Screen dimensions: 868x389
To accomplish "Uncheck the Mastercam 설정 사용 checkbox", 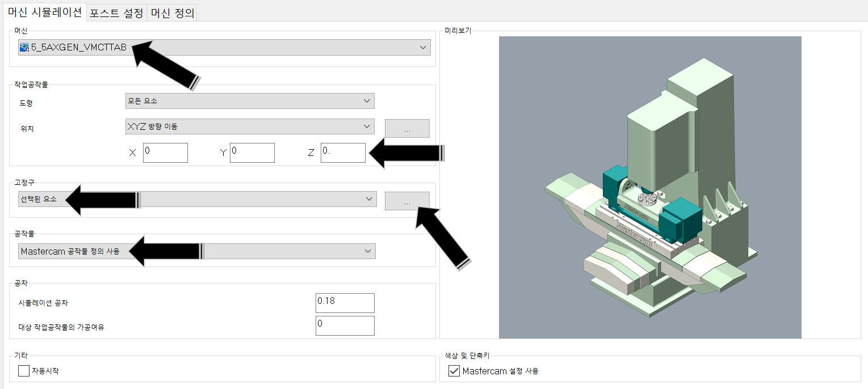I will pyautogui.click(x=454, y=371).
